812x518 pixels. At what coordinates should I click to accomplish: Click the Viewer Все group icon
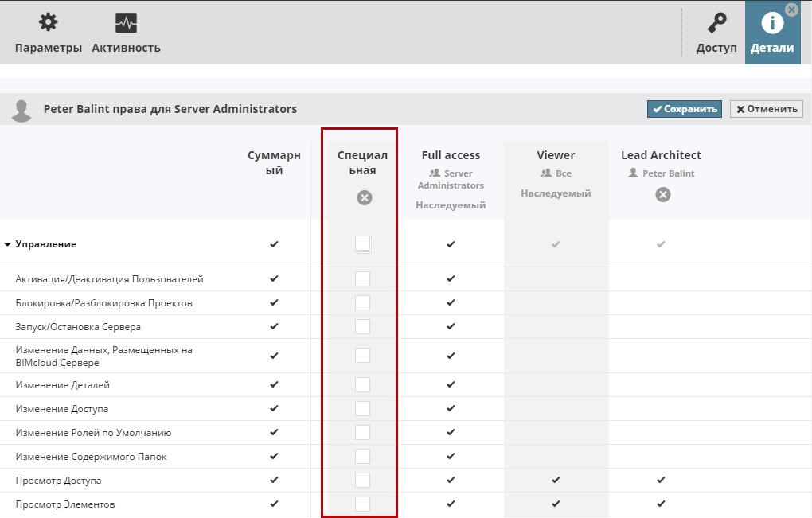tap(546, 173)
